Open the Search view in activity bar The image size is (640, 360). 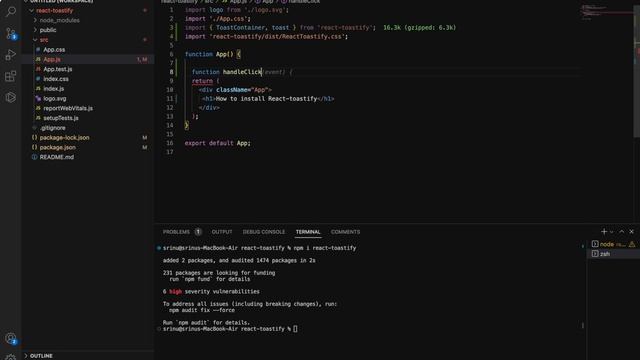pyautogui.click(x=11, y=11)
